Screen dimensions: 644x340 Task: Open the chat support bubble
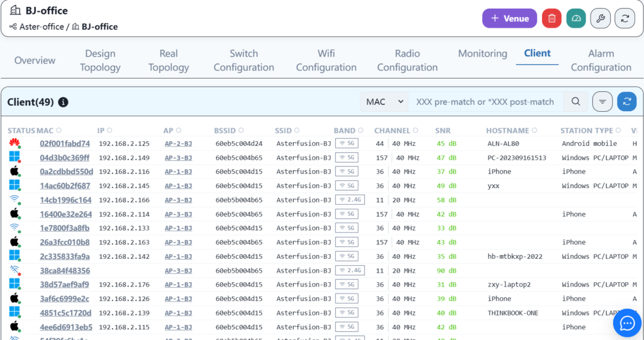point(627,323)
